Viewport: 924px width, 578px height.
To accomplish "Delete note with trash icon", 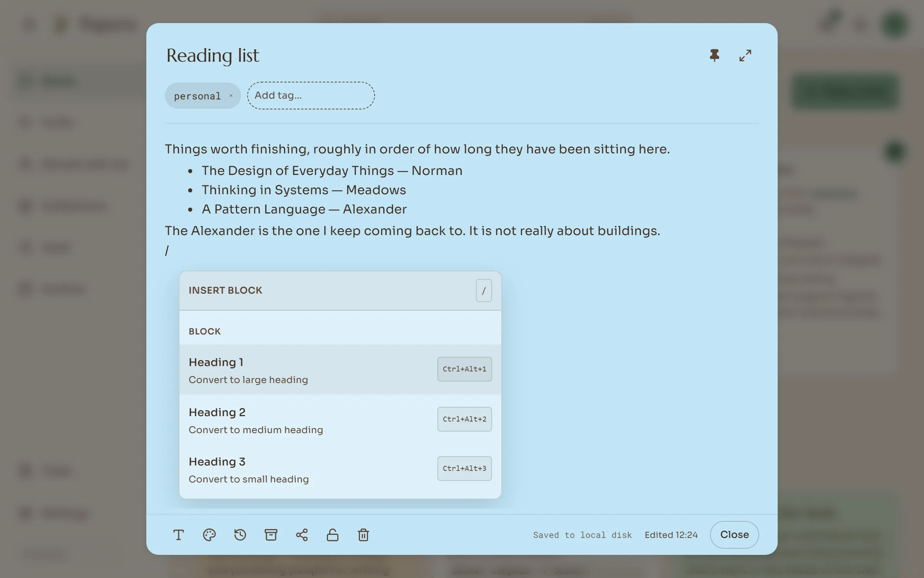I will click(363, 535).
